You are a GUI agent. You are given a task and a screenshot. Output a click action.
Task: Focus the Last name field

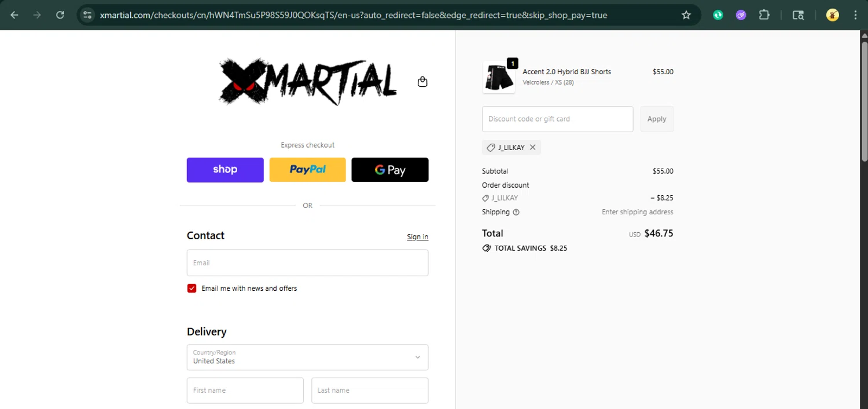370,390
